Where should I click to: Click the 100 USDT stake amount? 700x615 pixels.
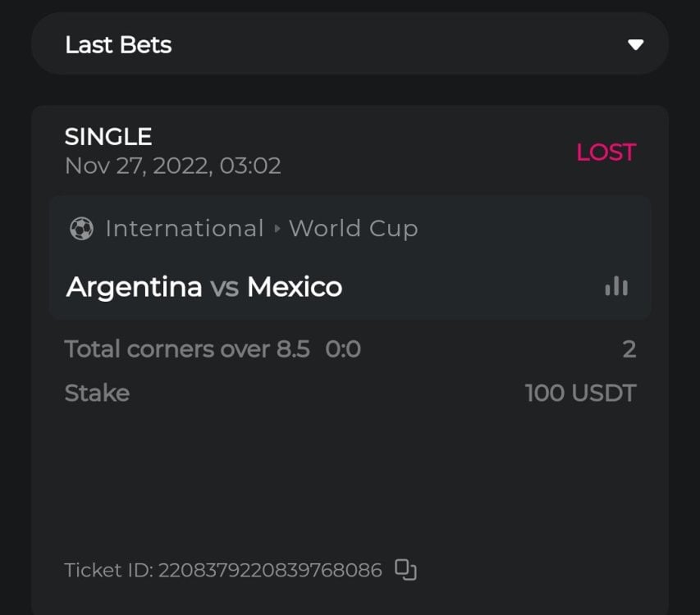(x=580, y=393)
